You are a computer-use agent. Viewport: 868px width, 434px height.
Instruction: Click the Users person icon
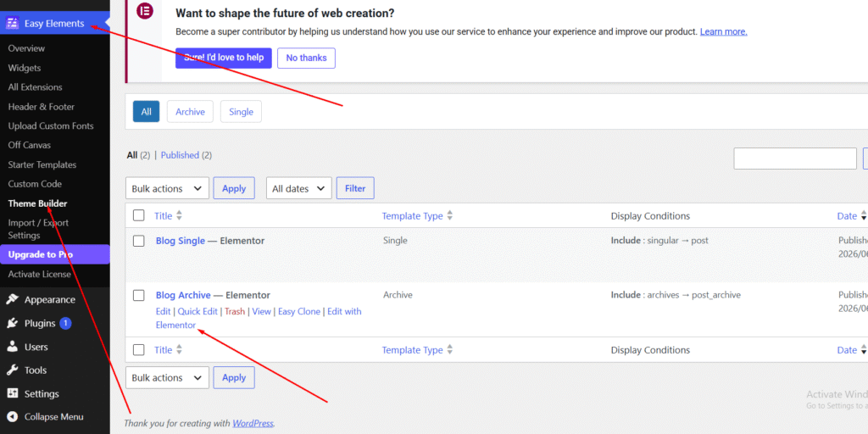pyautogui.click(x=12, y=347)
